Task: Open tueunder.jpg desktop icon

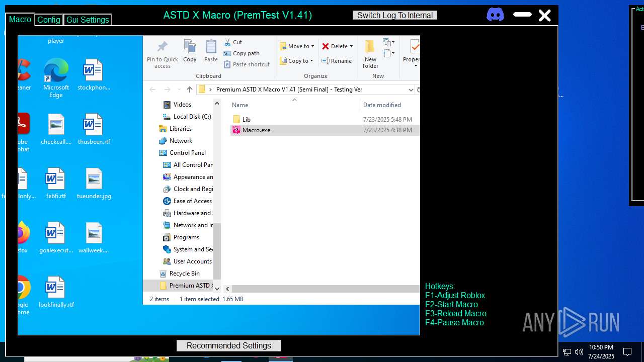Action: pyautogui.click(x=94, y=184)
